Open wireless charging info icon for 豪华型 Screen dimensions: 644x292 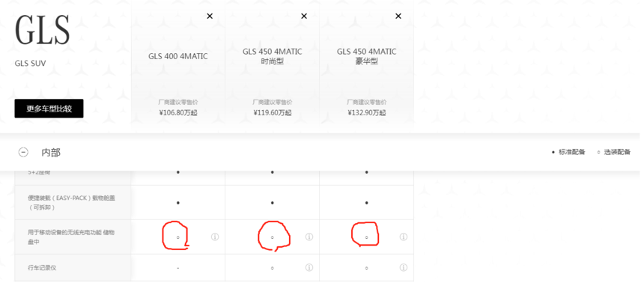[404, 237]
